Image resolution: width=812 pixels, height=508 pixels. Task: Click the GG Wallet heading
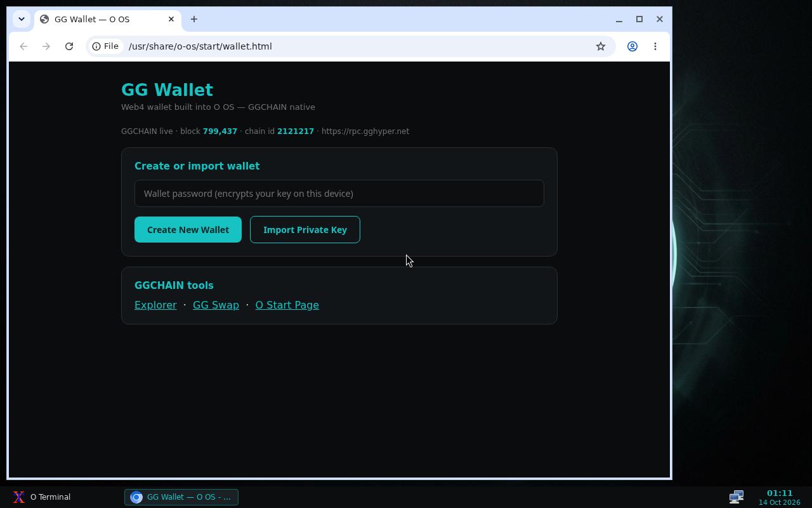click(167, 90)
